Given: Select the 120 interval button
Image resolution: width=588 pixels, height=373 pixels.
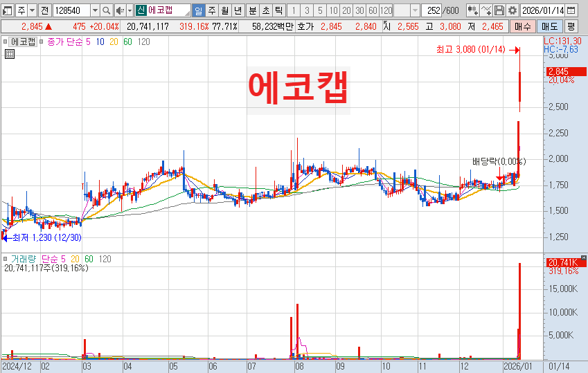Looking at the screenshot, I should (x=386, y=10).
